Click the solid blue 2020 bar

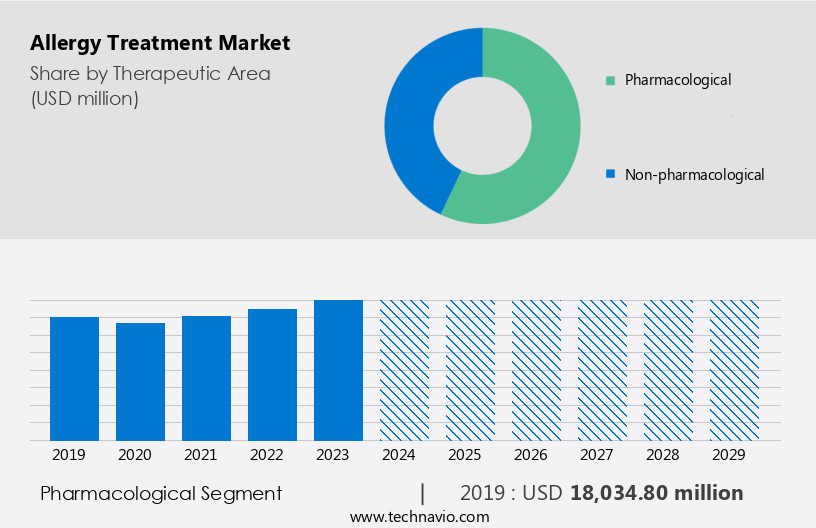140,381
